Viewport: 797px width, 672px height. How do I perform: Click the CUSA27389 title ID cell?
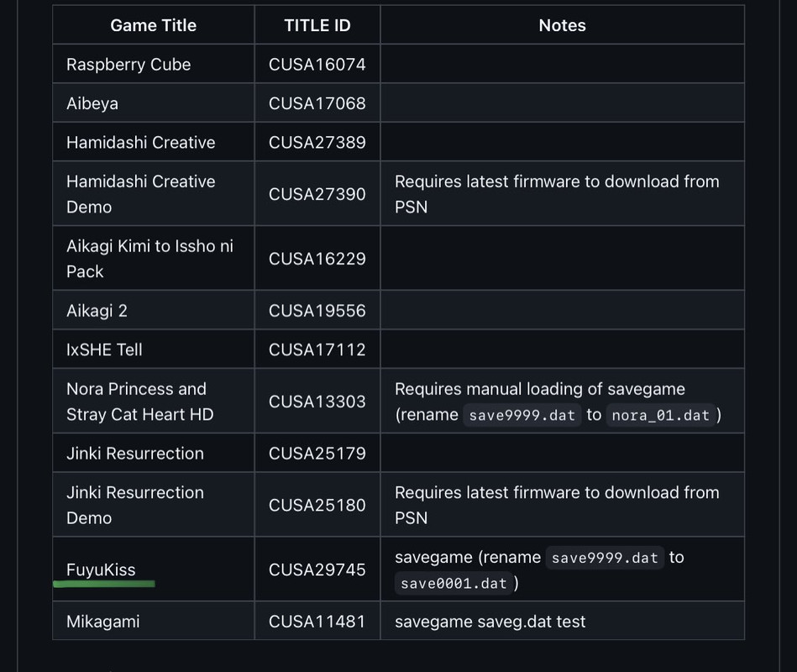pyautogui.click(x=317, y=142)
